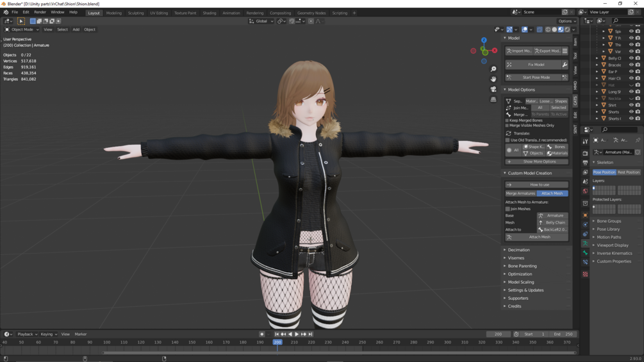Open the Tool properties tab icon
This screenshot has height=362, width=644.
[x=585, y=141]
